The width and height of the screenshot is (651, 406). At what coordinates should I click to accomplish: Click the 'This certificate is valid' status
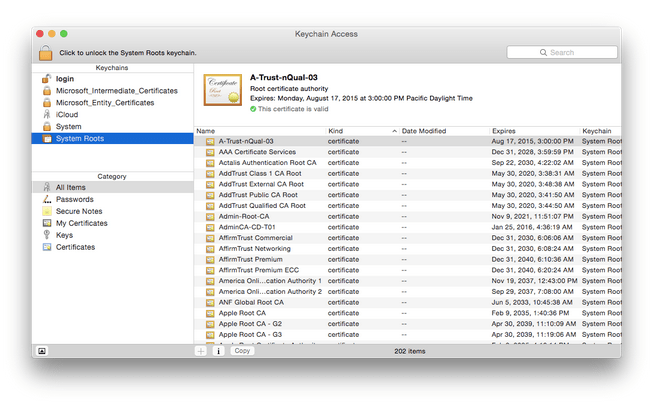(289, 109)
